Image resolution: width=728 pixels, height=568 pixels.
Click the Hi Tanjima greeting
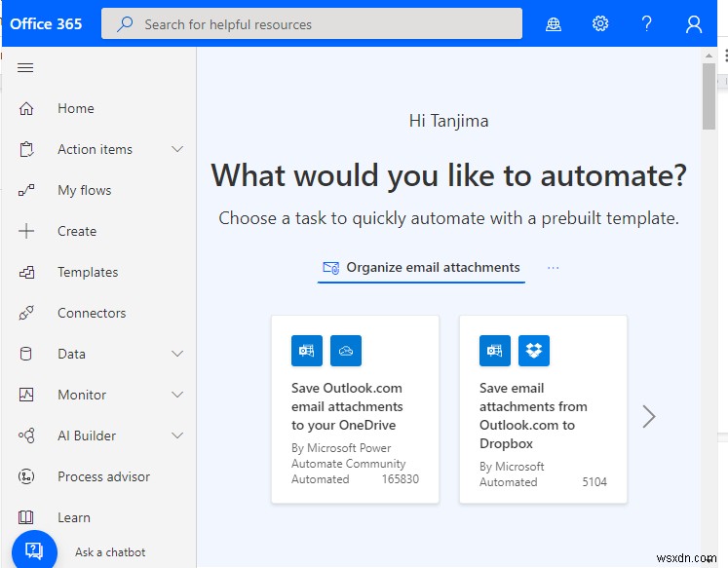[x=448, y=121]
